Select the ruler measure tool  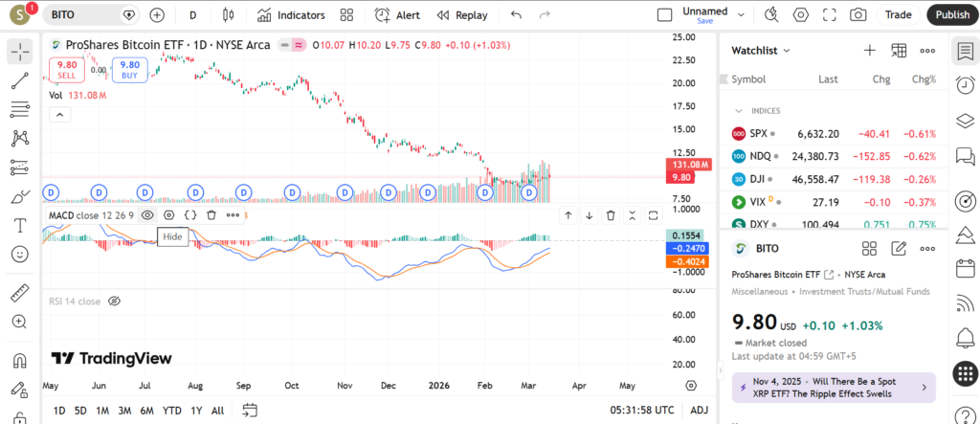pyautogui.click(x=19, y=293)
